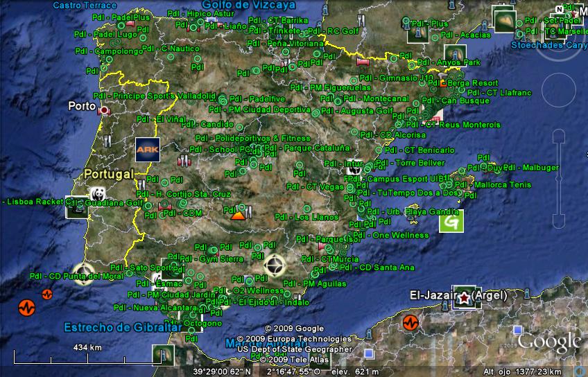Open the green G placemark icon
The width and height of the screenshot is (588, 377).
click(451, 221)
